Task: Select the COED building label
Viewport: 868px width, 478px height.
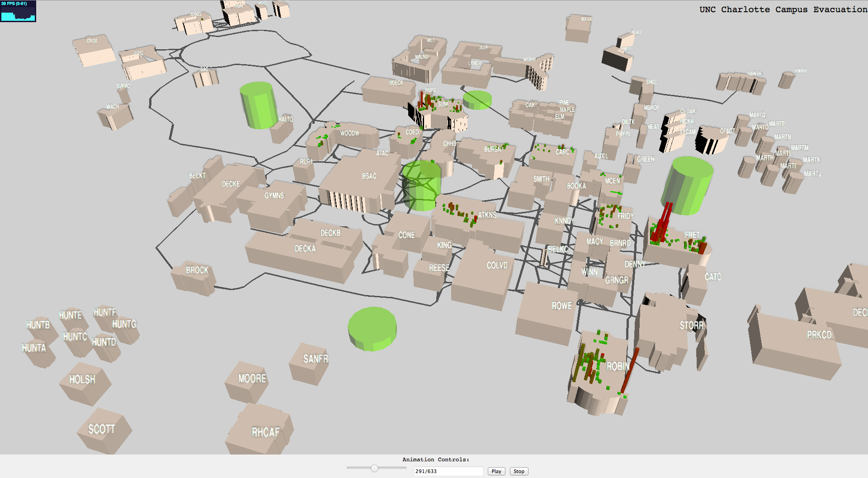Action: click(x=412, y=132)
